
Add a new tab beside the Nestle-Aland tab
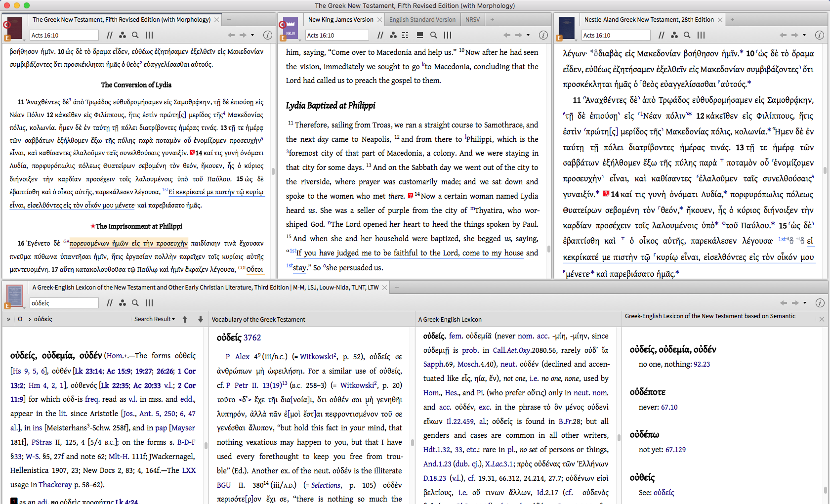[732, 20]
